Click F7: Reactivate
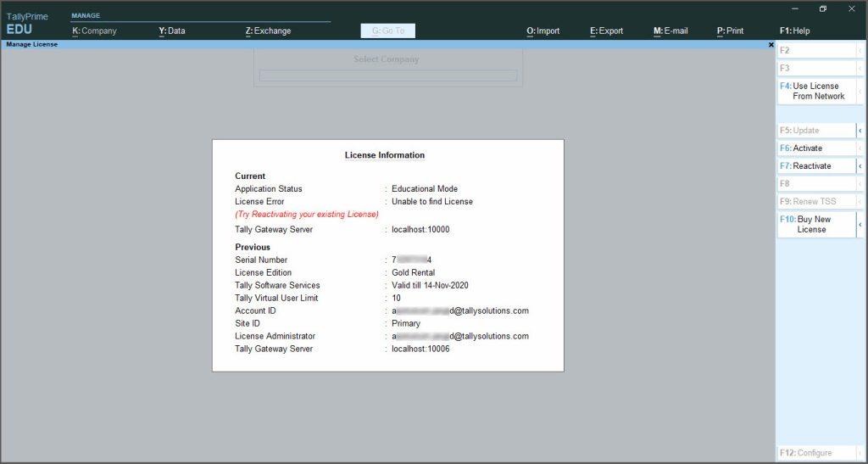 (x=817, y=166)
